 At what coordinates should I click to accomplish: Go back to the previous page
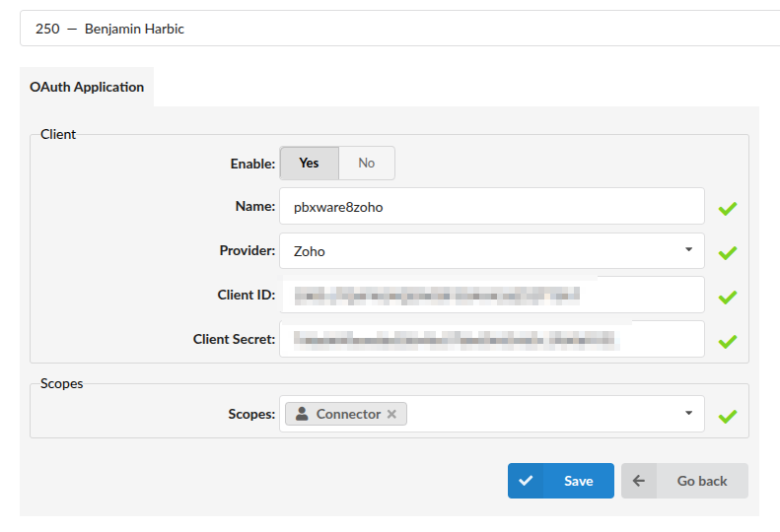coord(684,481)
